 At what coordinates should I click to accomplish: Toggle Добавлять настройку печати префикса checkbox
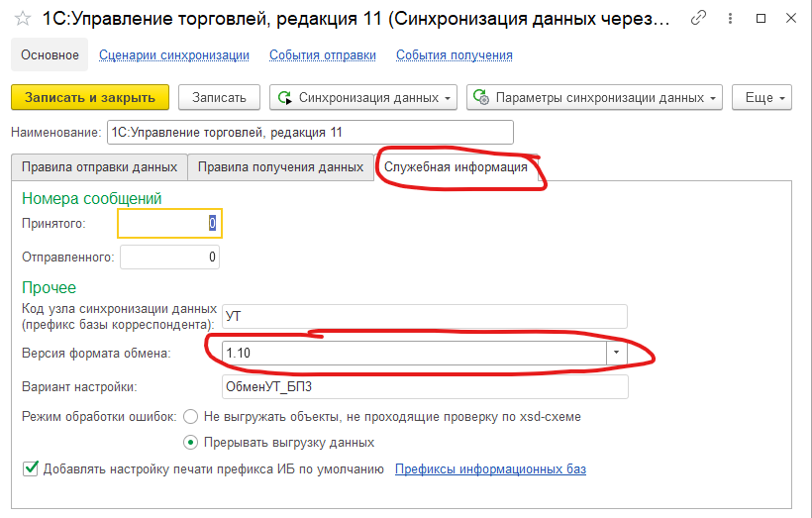tap(31, 468)
